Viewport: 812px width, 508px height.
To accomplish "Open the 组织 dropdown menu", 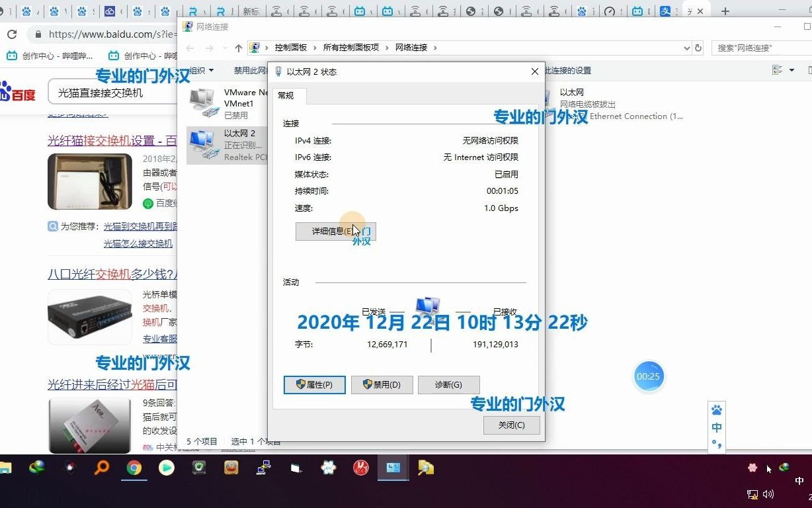I will pyautogui.click(x=200, y=70).
